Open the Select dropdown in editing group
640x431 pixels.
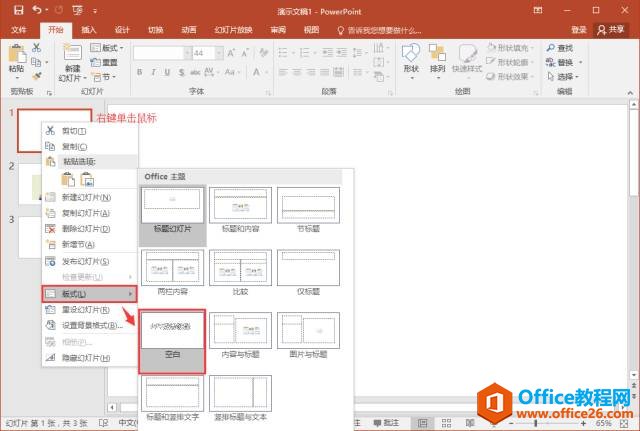(x=563, y=76)
